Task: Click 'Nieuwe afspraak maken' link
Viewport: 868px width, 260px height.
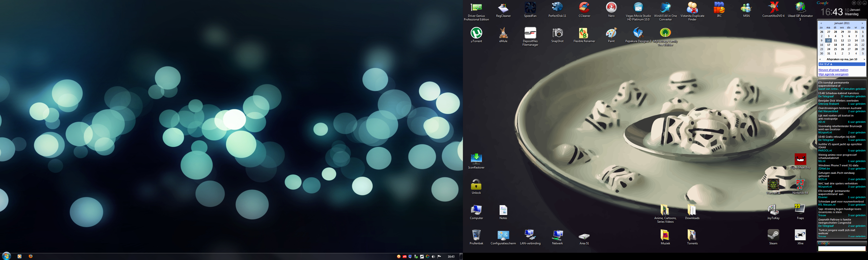Action: pyautogui.click(x=833, y=70)
